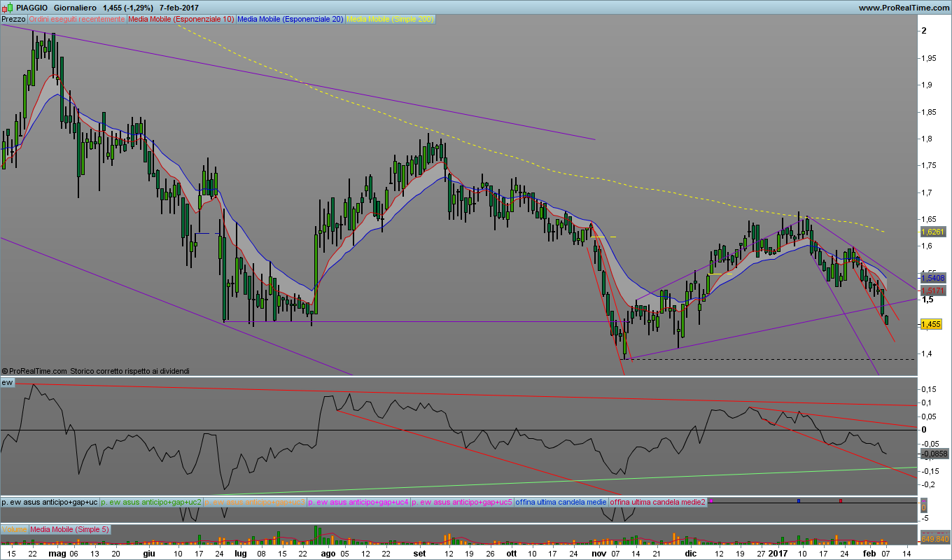
Task: Select the ew oscillator panel label
Action: (7, 382)
